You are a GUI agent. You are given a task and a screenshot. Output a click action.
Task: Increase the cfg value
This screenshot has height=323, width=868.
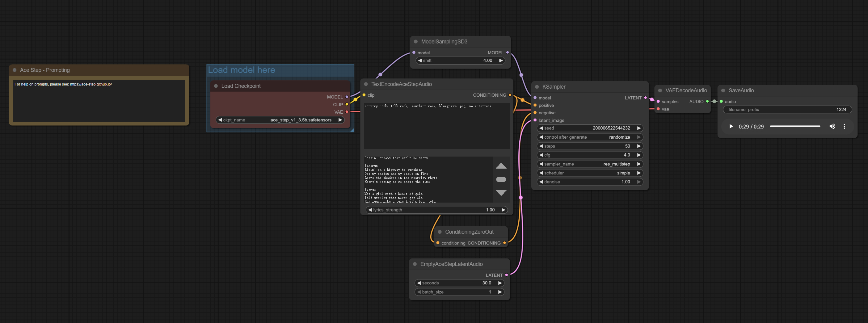[639, 155]
